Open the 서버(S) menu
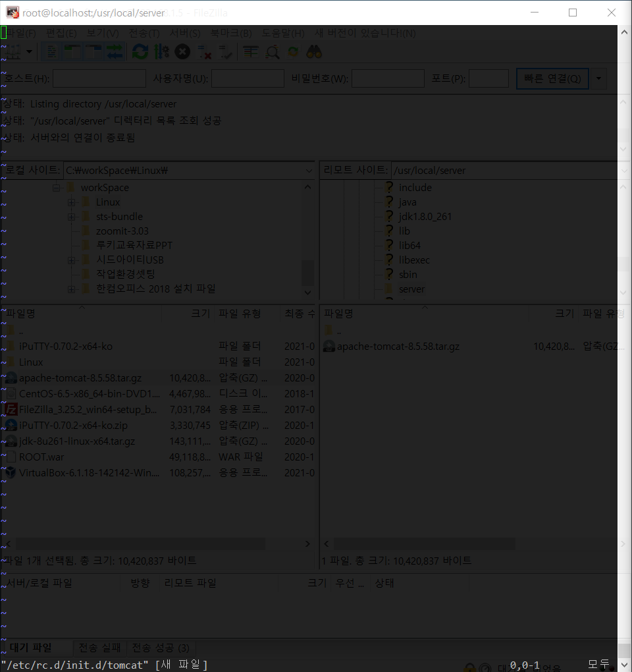This screenshot has width=632, height=672. [185, 33]
